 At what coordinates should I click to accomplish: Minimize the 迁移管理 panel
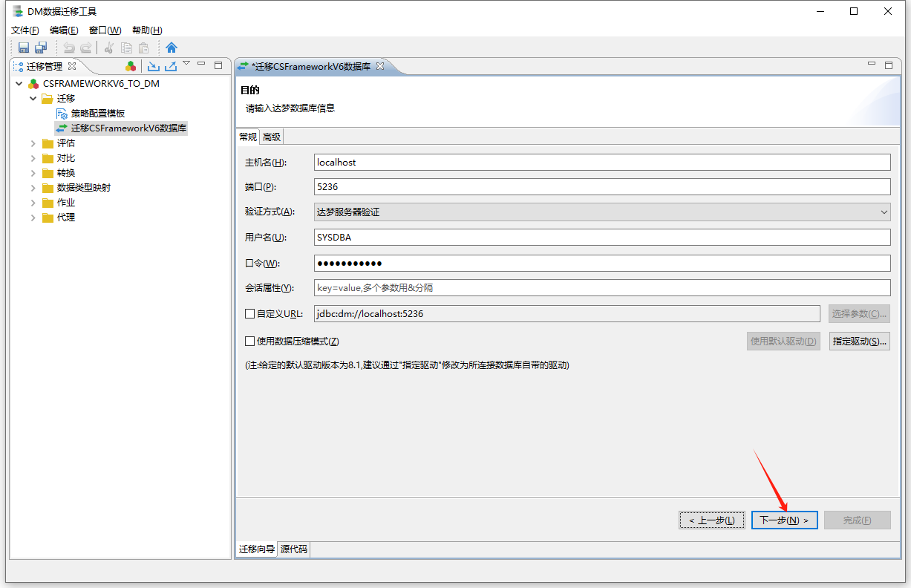click(x=201, y=65)
